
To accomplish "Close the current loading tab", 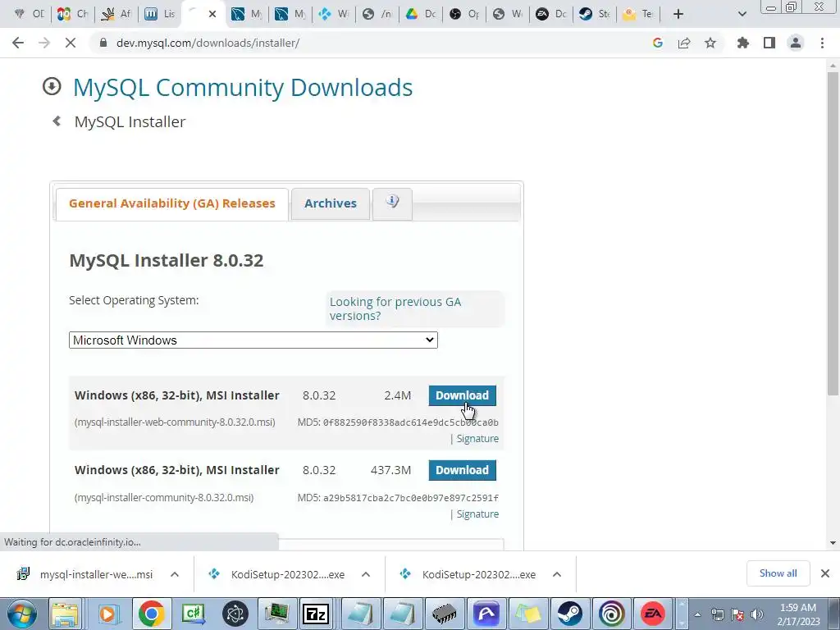I will click(212, 14).
